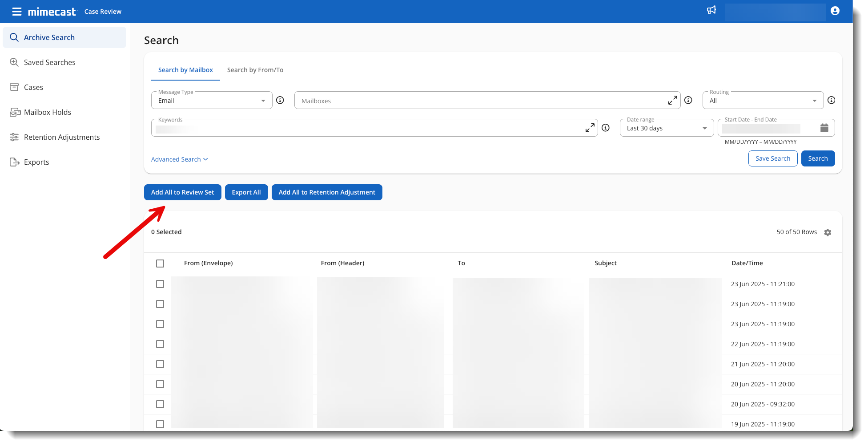
Task: Go to Mailbox Holds in sidebar
Action: 48,112
